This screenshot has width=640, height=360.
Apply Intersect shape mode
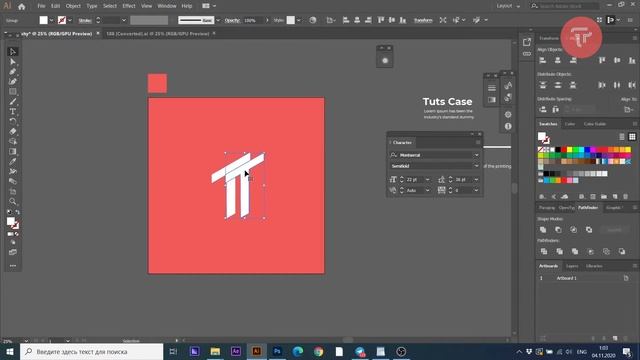pos(573,230)
